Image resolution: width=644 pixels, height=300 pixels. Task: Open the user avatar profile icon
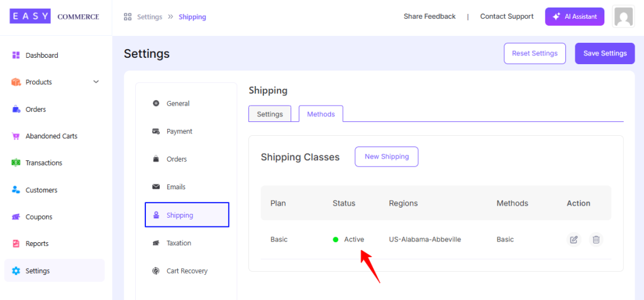pyautogui.click(x=623, y=17)
